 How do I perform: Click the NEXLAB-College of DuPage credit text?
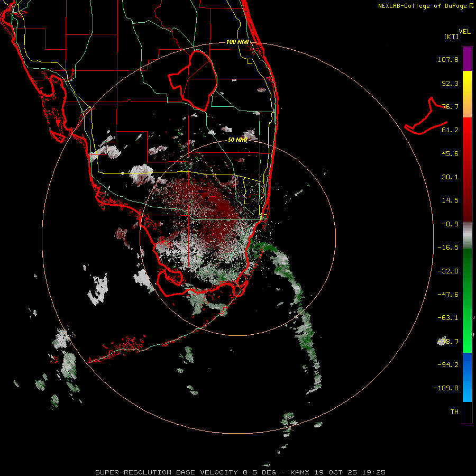pos(425,6)
